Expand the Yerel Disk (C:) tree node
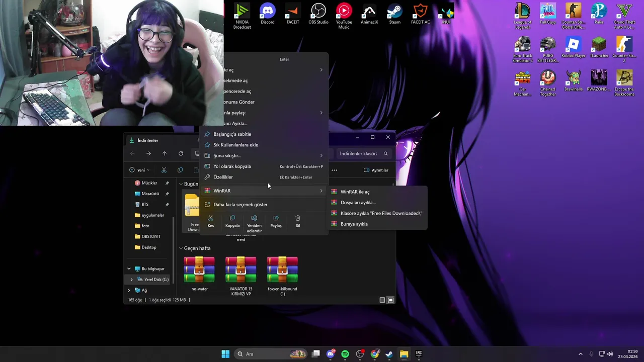Image resolution: width=644 pixels, height=362 pixels. (132, 280)
